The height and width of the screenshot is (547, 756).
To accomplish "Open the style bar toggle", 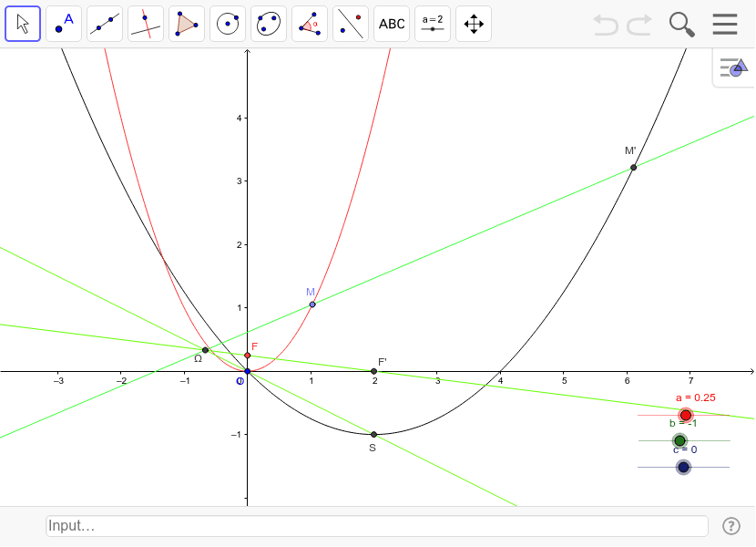I will 733,67.
